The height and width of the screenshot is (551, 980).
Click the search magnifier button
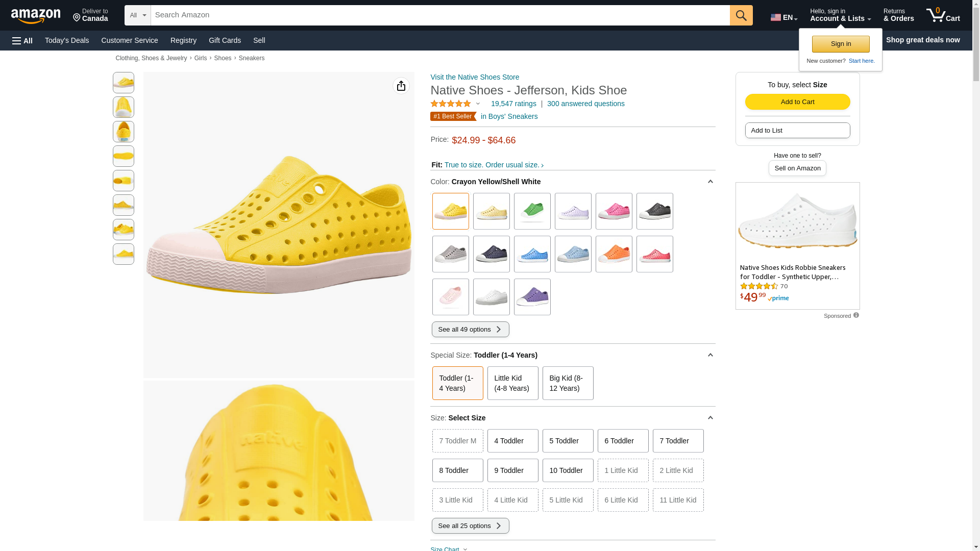[741, 15]
